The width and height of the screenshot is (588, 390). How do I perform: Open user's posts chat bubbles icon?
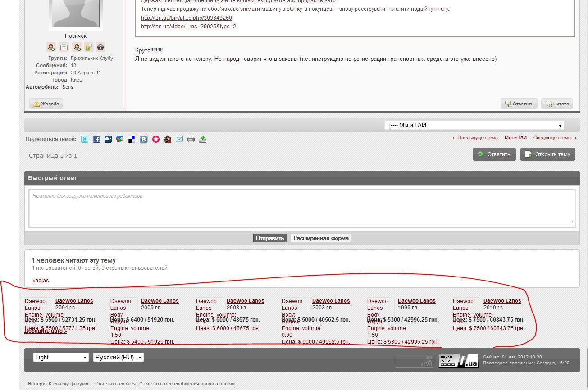click(x=88, y=47)
